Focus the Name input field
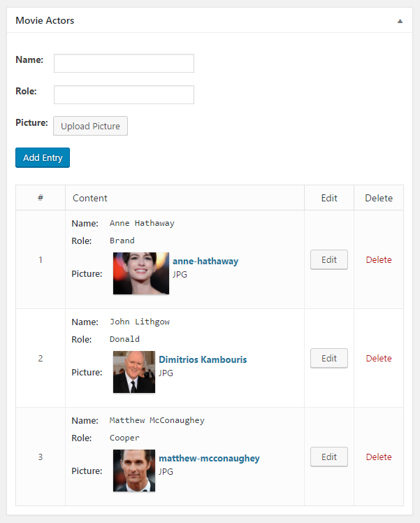 [x=124, y=63]
